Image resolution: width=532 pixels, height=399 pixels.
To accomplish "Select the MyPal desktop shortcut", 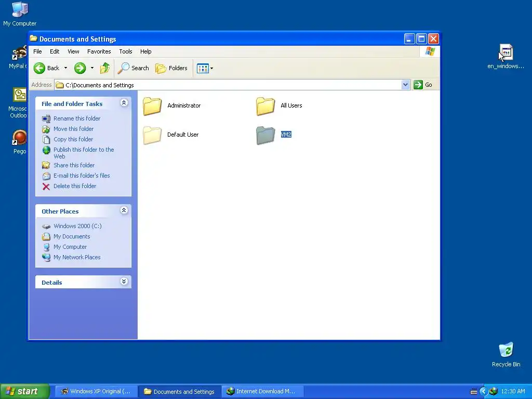I will pos(18,57).
